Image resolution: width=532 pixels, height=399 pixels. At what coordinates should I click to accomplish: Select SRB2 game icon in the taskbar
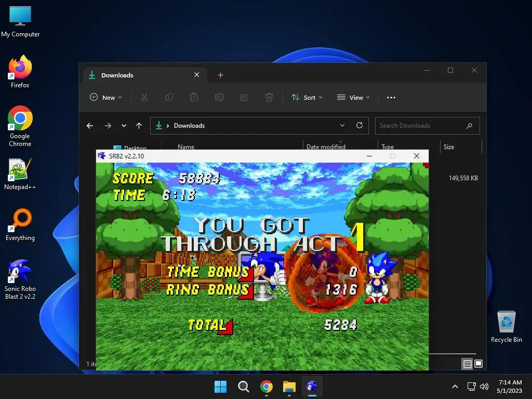[x=312, y=387]
